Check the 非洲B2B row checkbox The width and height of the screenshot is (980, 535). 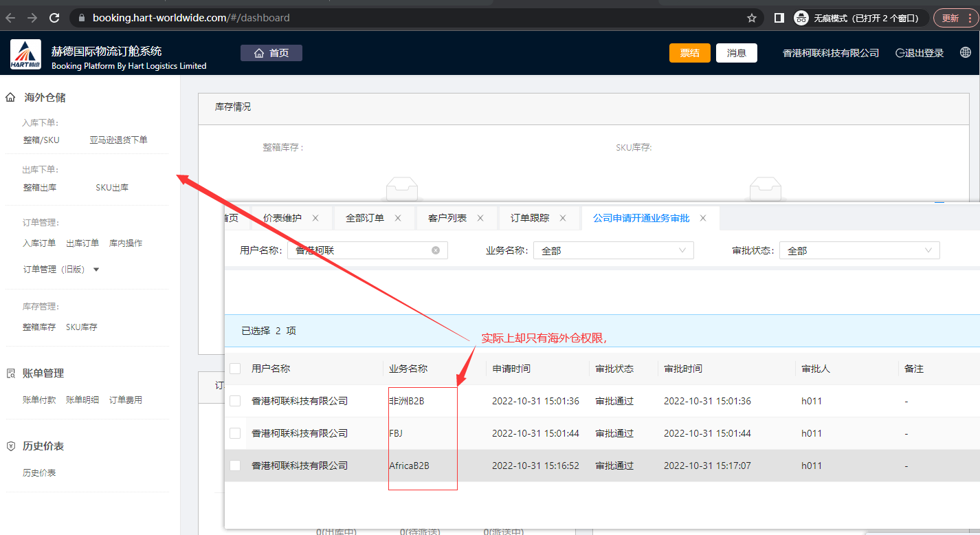[235, 401]
